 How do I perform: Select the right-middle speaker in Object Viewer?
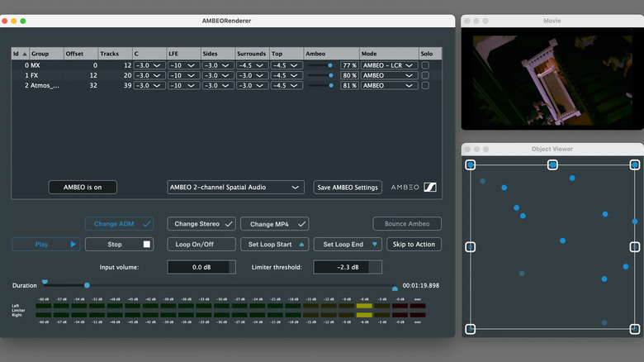click(x=635, y=246)
